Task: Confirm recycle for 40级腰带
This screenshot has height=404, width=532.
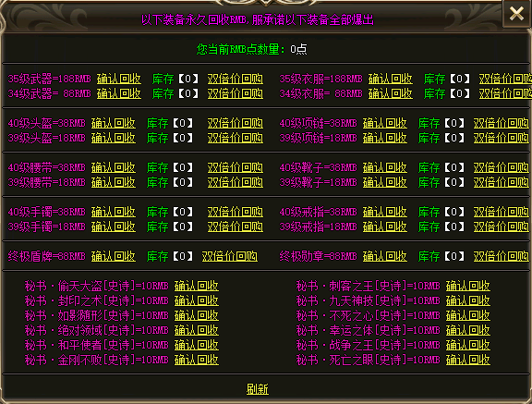Action: pos(114,167)
